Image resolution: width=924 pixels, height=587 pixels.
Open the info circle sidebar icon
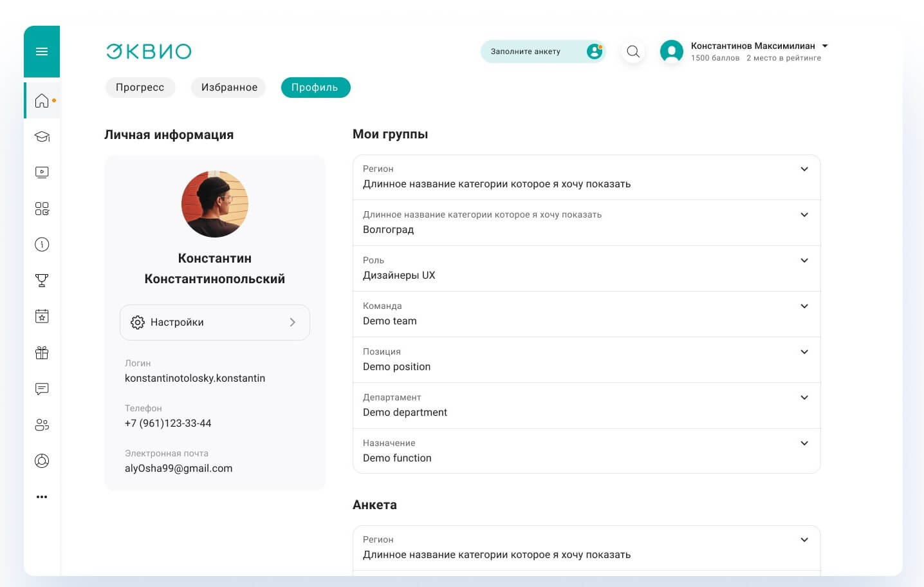coord(42,245)
